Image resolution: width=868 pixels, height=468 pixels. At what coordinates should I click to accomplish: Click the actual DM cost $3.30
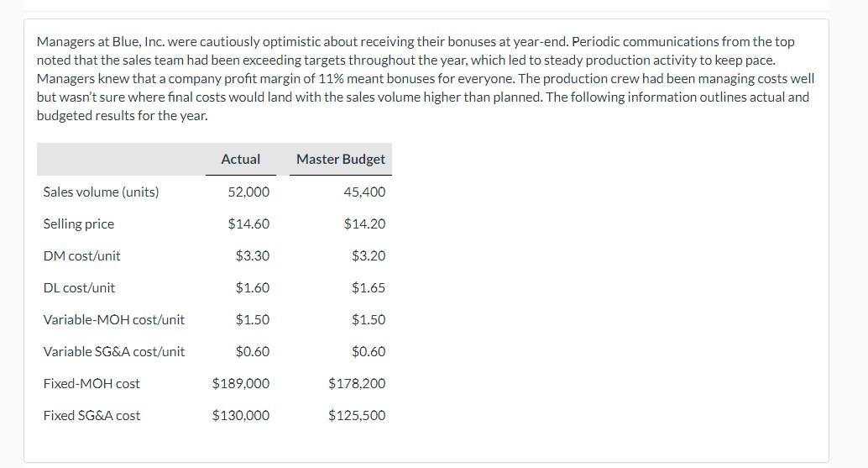pos(253,256)
